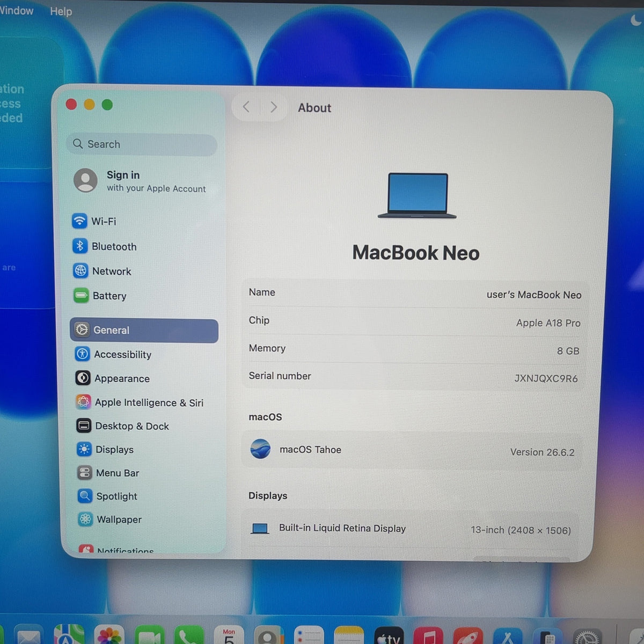Go to the Appearance pane
This screenshot has width=644, height=644.
coord(113,378)
